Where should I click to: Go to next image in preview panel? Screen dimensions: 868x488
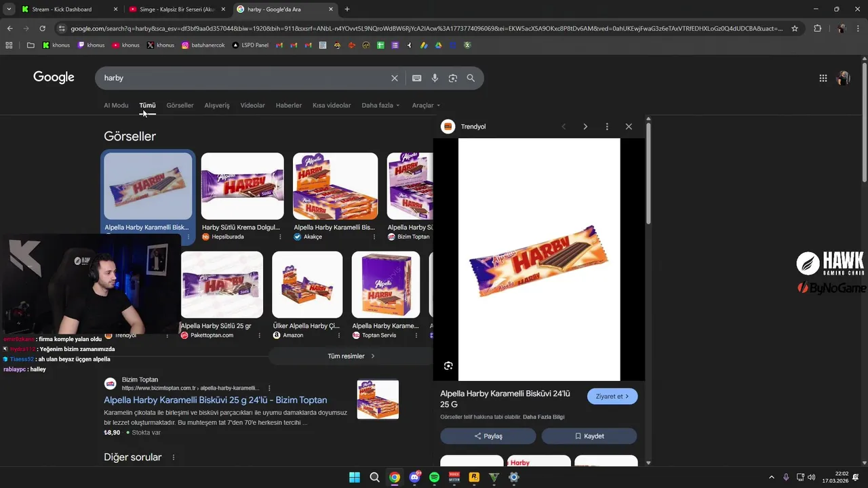(x=585, y=127)
